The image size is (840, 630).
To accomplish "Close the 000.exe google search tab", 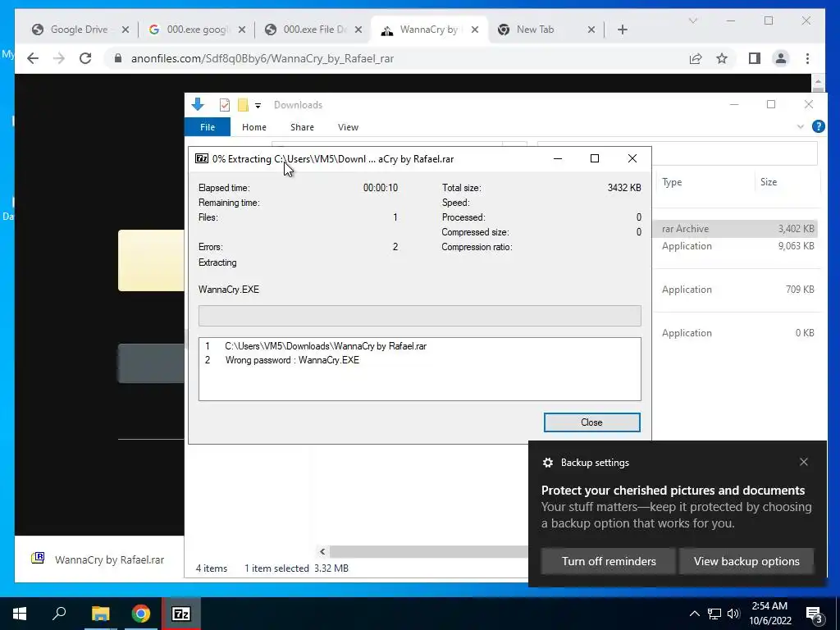I will (242, 30).
